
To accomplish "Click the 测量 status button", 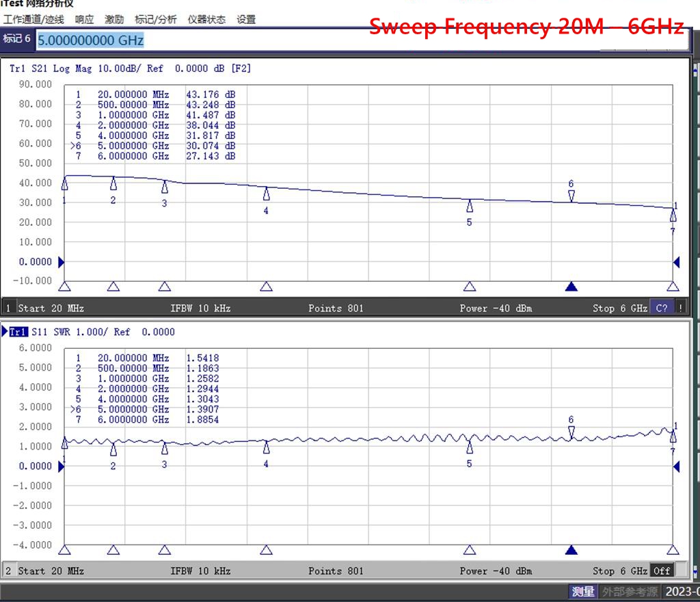I will point(583,592).
